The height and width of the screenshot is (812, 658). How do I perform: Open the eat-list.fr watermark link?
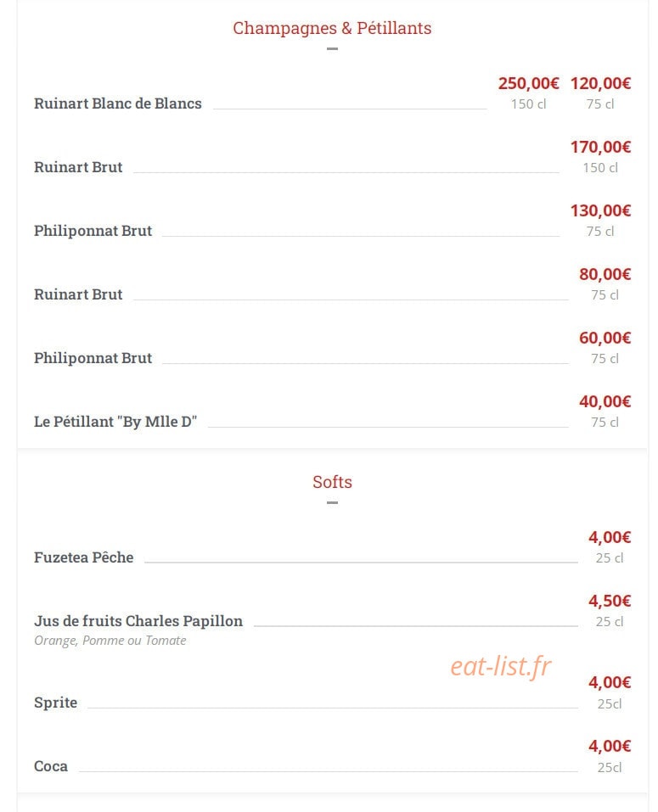tap(500, 666)
